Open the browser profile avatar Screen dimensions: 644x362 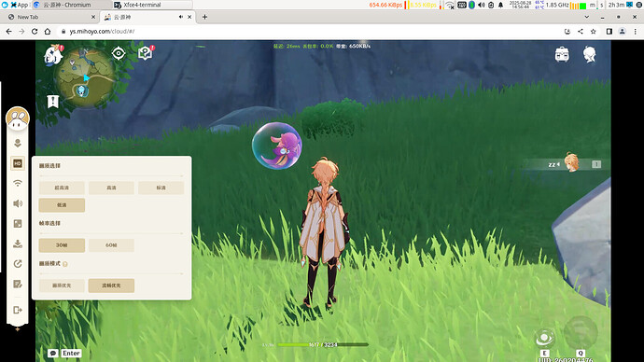(x=623, y=31)
